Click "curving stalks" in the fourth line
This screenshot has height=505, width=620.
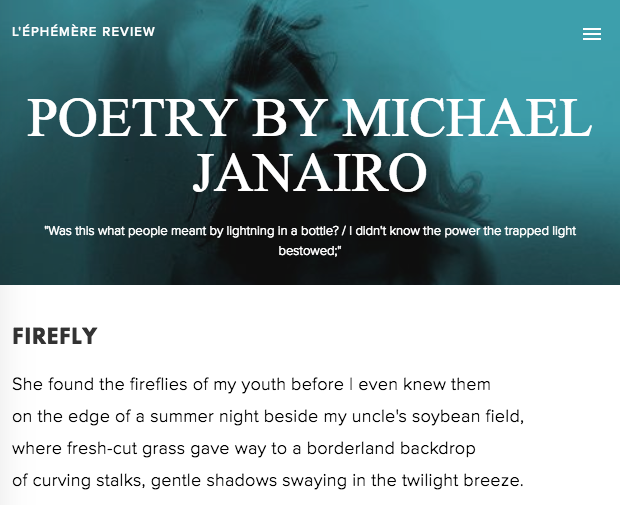pyautogui.click(x=88, y=480)
